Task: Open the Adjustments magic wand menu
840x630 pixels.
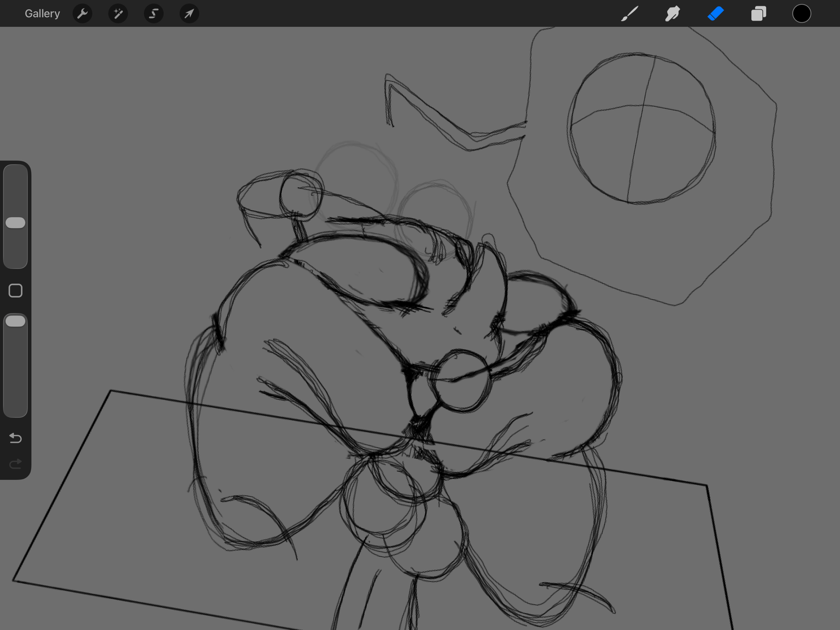Action: [x=118, y=14]
